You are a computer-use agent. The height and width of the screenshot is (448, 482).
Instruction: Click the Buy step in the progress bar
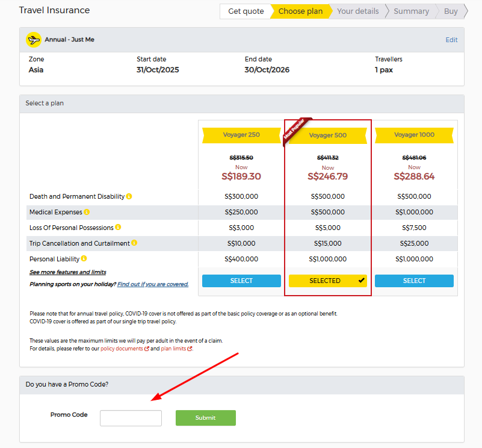pos(450,11)
